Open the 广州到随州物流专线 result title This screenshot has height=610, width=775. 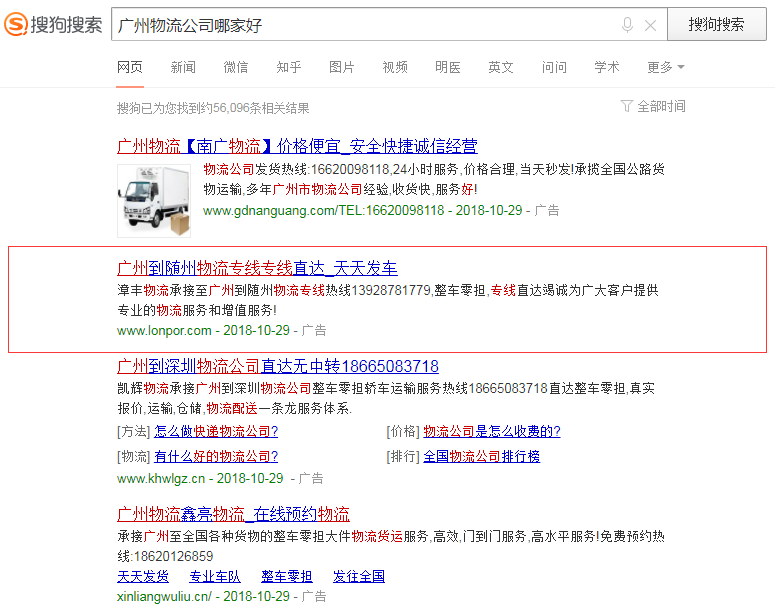point(257,268)
